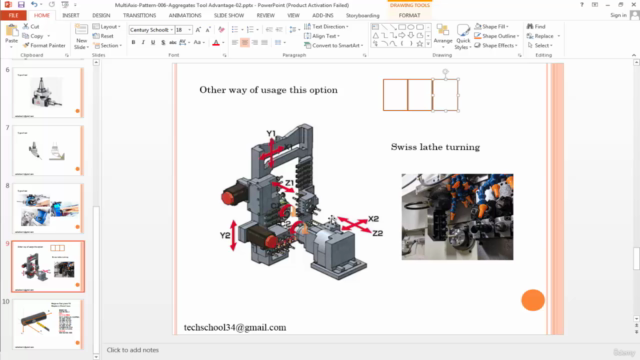
Task: Open Quick Styles gallery
Action: coord(463,37)
